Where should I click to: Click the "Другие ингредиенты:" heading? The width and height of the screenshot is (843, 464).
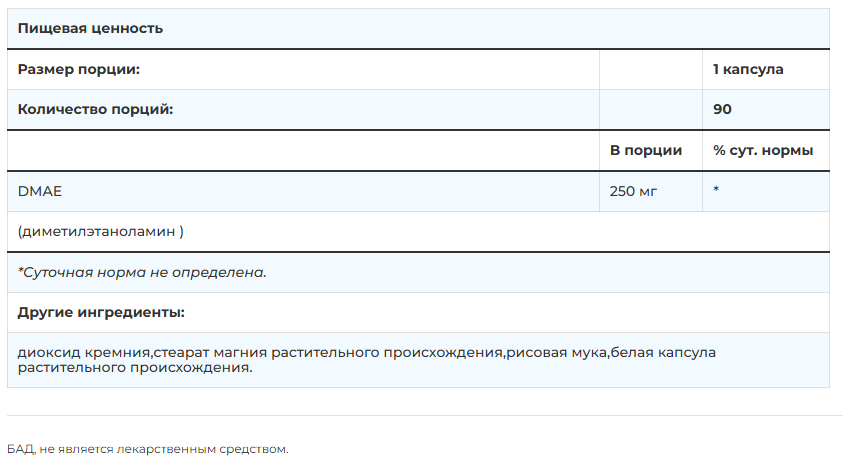coord(101,312)
